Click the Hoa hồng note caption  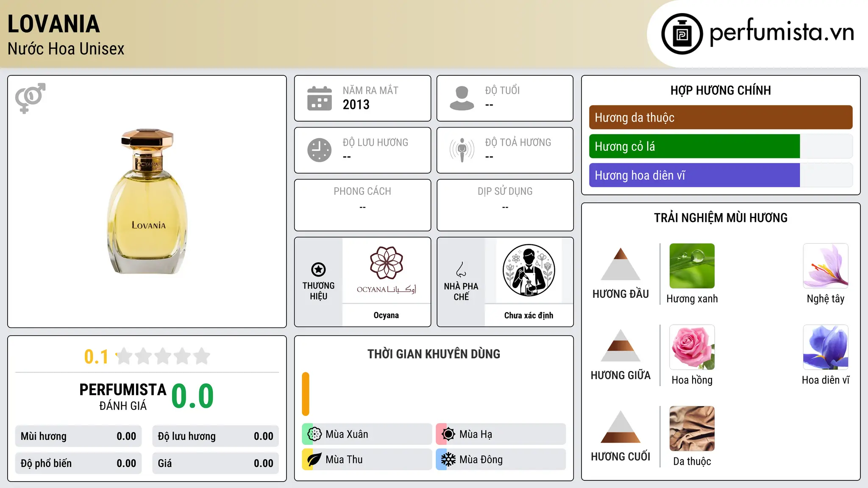coord(692,380)
